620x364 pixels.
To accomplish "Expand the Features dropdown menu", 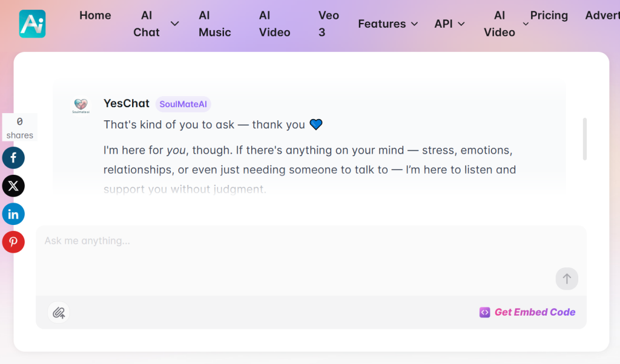I will 388,24.
